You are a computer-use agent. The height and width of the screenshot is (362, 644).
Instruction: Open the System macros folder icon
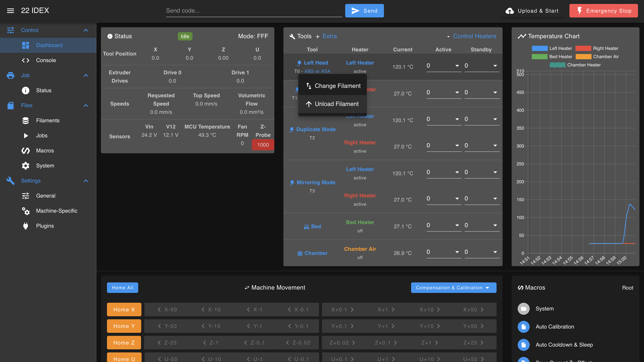click(x=523, y=309)
